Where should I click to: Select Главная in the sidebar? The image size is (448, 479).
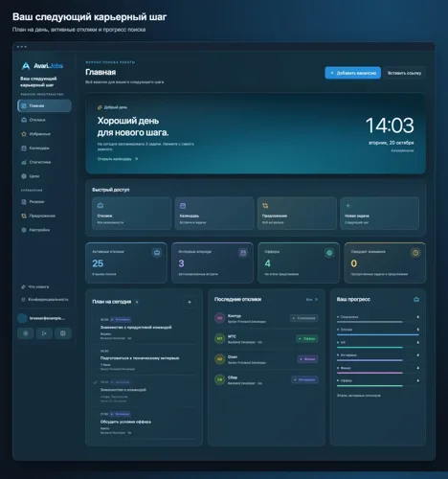click(44, 105)
